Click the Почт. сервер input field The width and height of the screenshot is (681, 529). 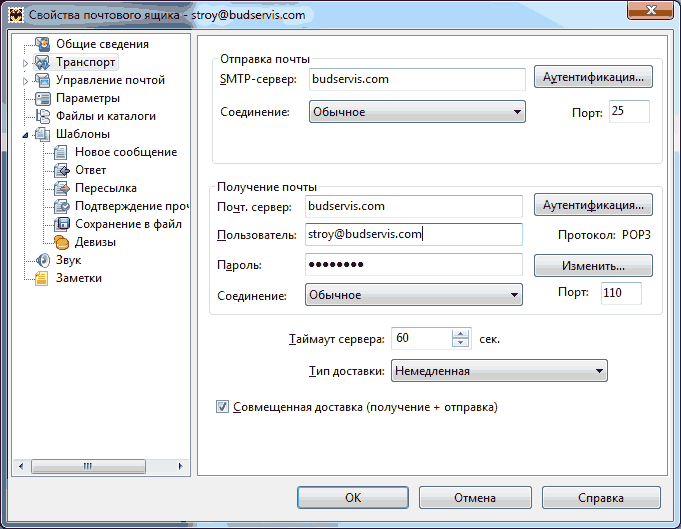point(413,206)
